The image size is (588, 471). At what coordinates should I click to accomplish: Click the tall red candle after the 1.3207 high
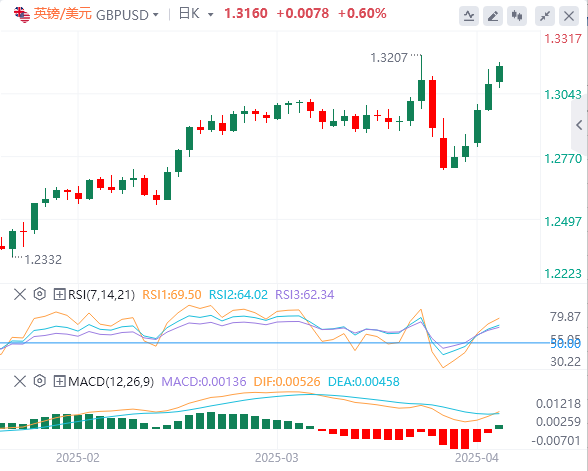coord(432,104)
